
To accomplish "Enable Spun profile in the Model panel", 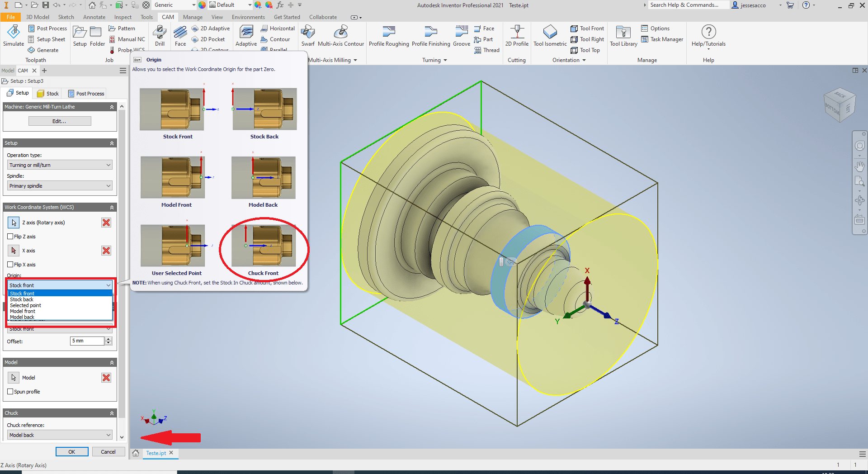I will pyautogui.click(x=10, y=392).
